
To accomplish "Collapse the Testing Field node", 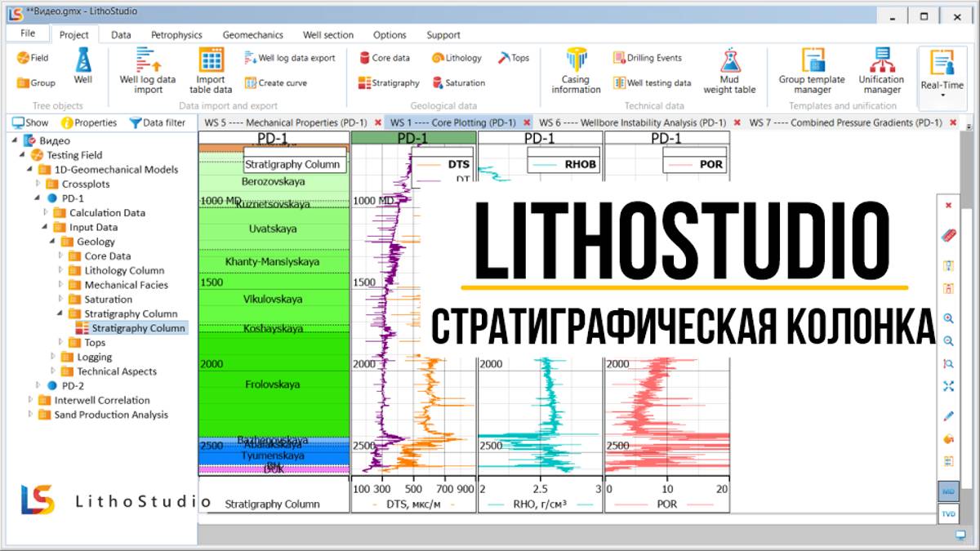I will [23, 155].
